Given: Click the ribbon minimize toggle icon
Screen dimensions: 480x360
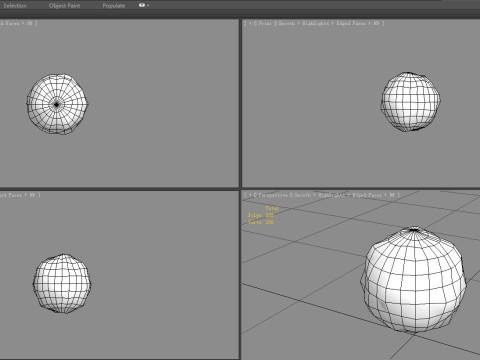Looking at the screenshot, I should [x=142, y=5].
